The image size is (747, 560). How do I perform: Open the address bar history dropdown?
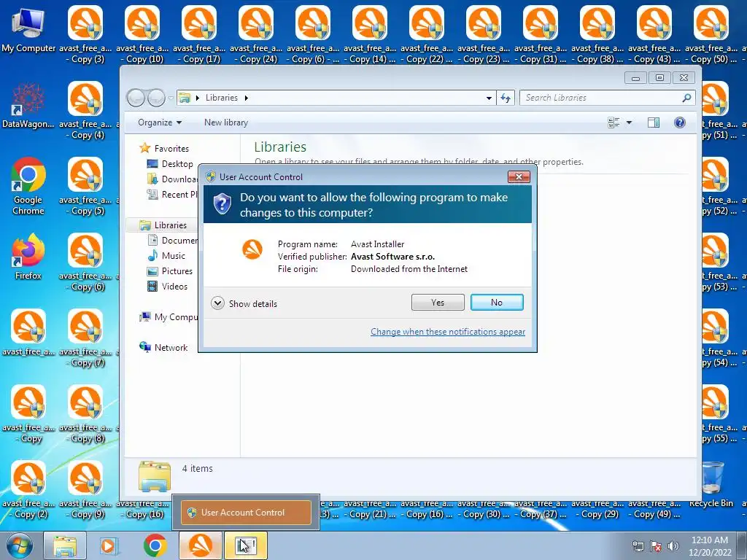pyautogui.click(x=489, y=98)
